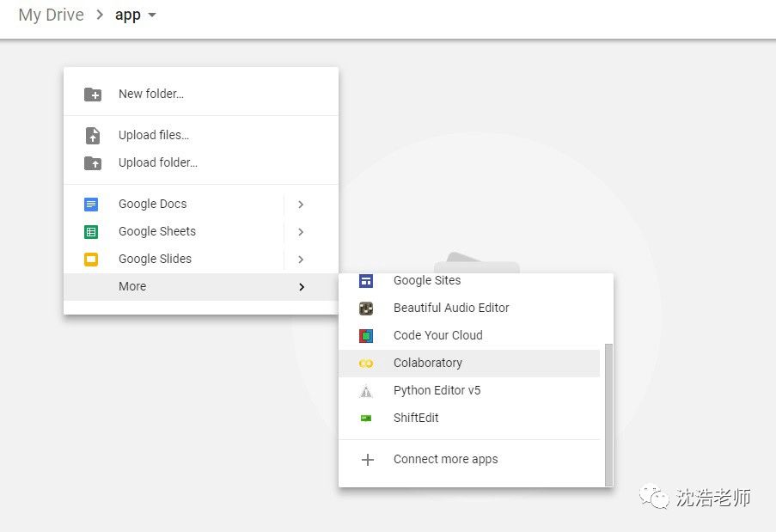
Task: Expand the Google Docs submenu arrow
Action: pyautogui.click(x=301, y=205)
